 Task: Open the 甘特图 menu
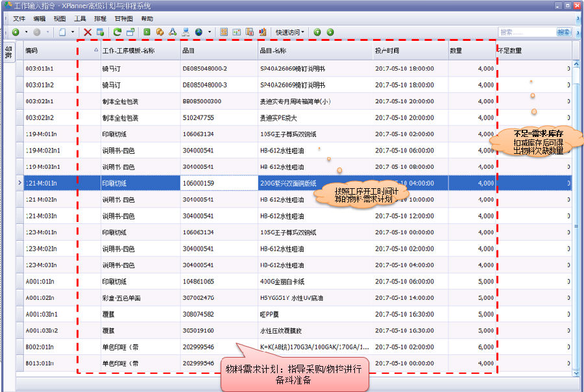124,19
